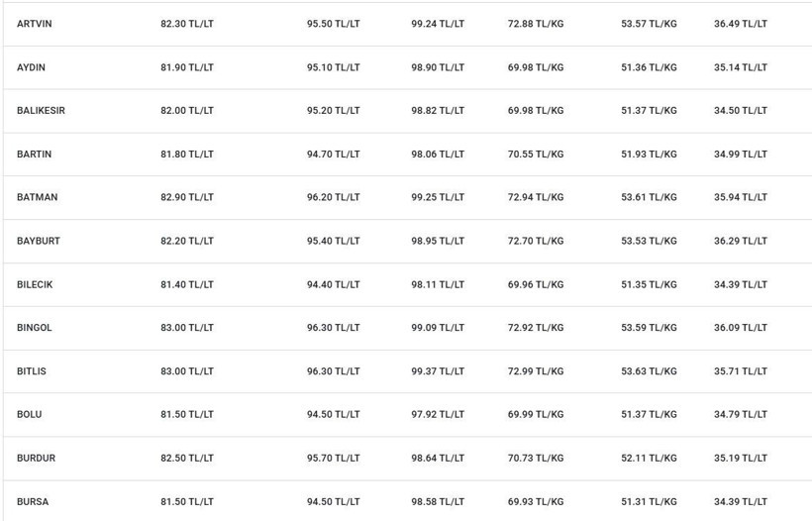The height and width of the screenshot is (521, 812).
Task: Click BOLU's 94.50 TL/LT value
Action: point(333,414)
